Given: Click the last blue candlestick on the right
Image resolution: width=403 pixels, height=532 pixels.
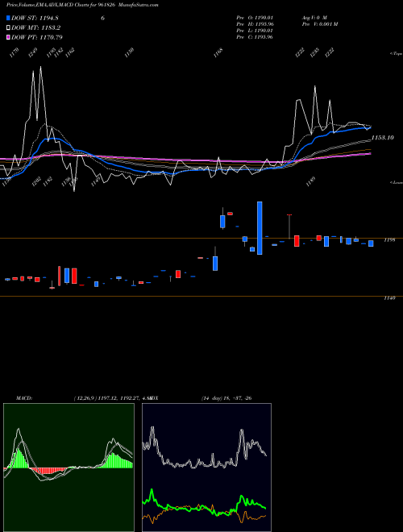Looking at the screenshot, I should click(x=371, y=243).
